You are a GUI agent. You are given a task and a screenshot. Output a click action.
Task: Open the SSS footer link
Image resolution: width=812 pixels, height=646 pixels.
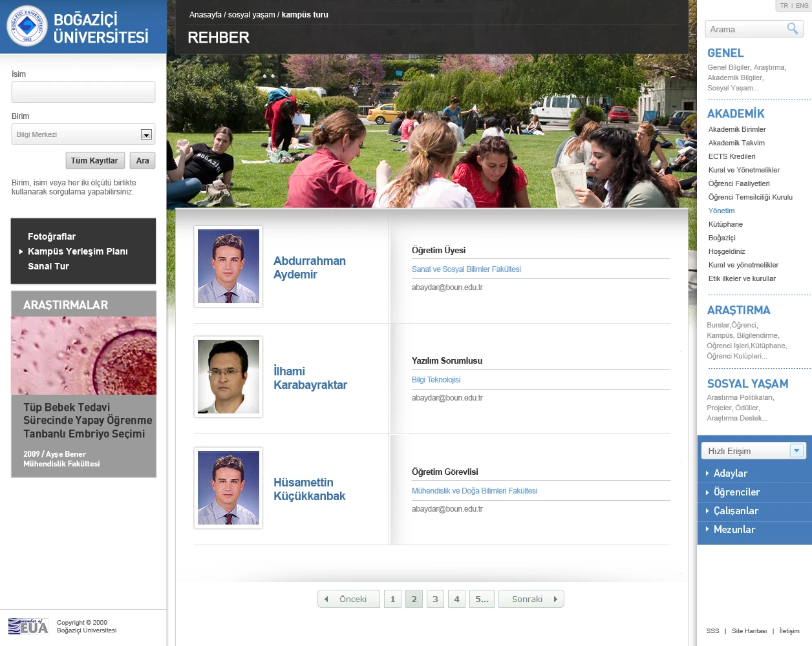point(712,630)
